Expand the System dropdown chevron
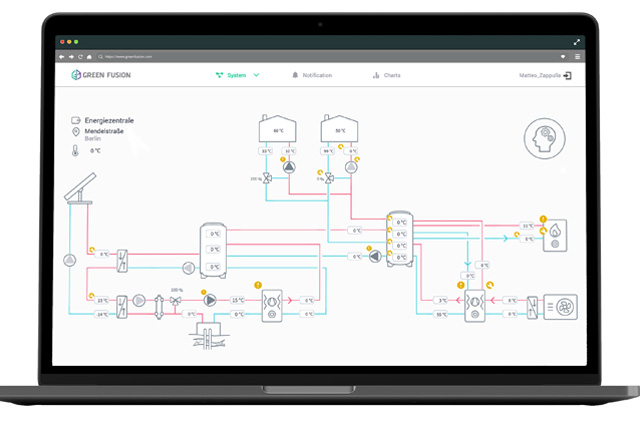Screen dimensions: 640x424 (257, 75)
